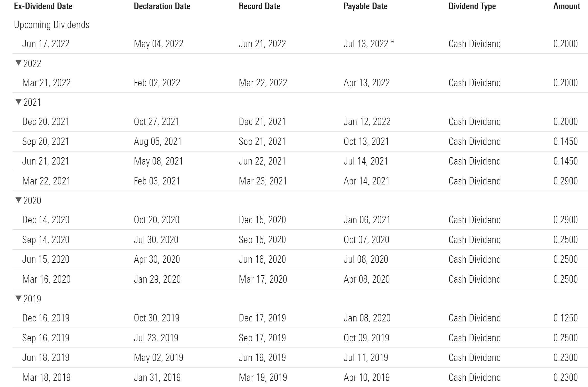The image size is (588, 387).
Task: Click the Record Date column header
Action: (x=259, y=6)
